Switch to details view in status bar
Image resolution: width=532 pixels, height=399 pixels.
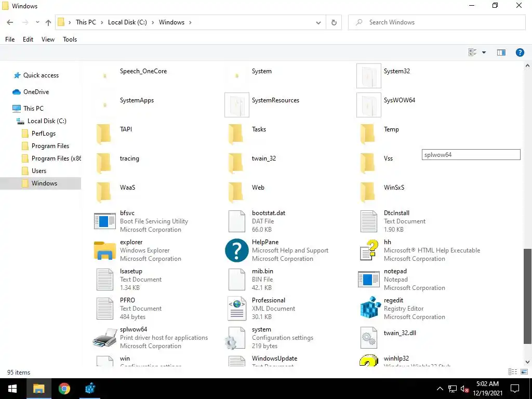tap(512, 372)
